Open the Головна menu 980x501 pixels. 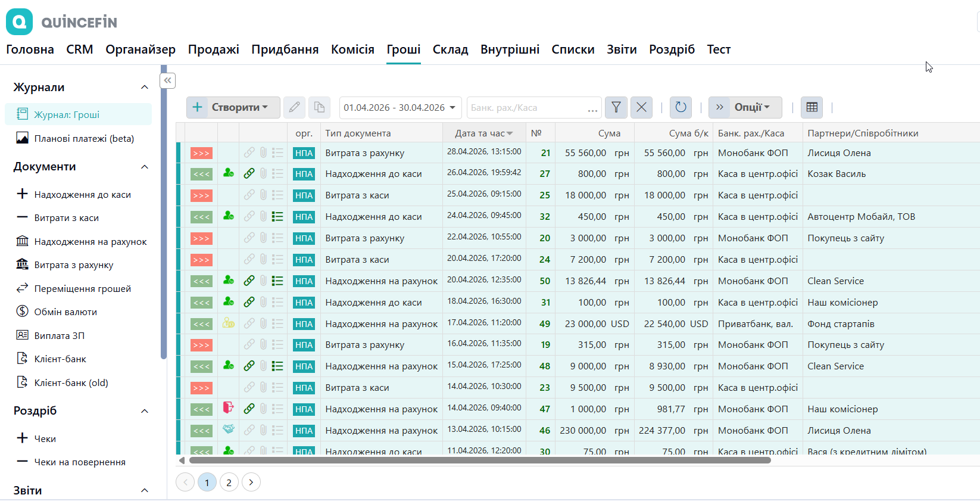(x=30, y=49)
